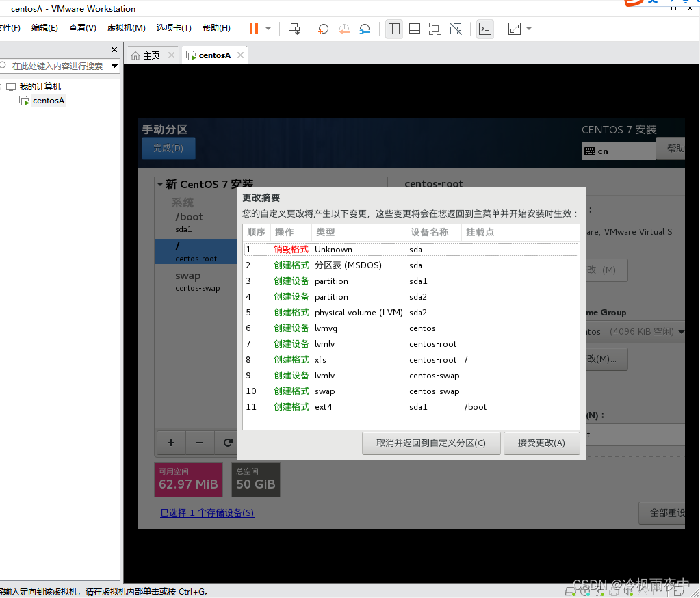This screenshot has height=598, width=700.
Task: Select row 2 分区表 (MSDOS)
Action: 411,265
